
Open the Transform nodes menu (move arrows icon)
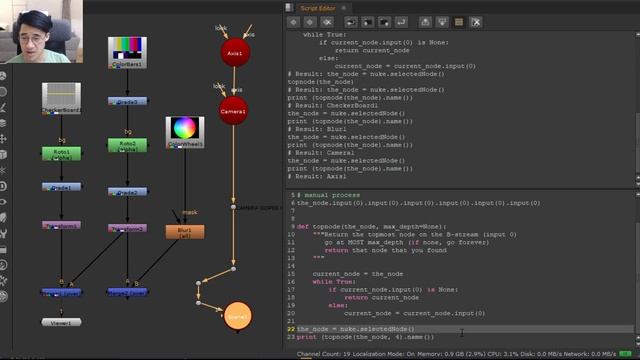pyautogui.click(x=3, y=139)
